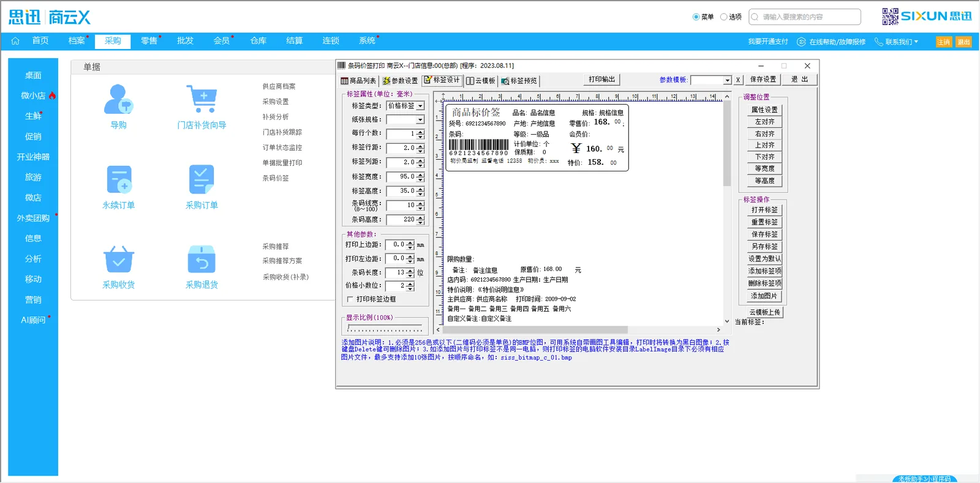The width and height of the screenshot is (980, 483).
Task: Select the 菜单 radio option
Action: [x=696, y=17]
